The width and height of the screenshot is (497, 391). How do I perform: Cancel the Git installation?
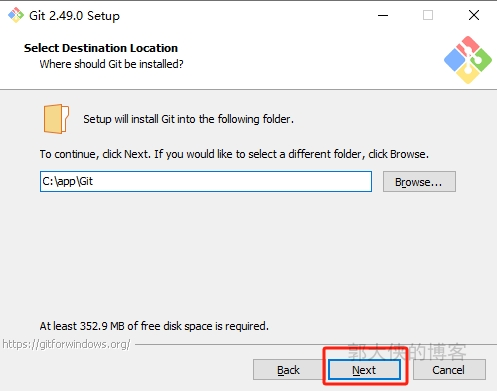pos(449,370)
